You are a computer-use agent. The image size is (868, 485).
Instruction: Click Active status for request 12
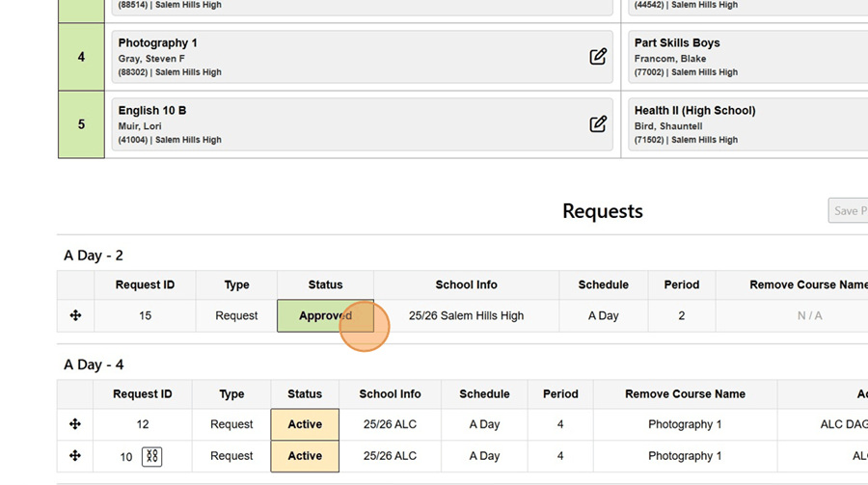coord(305,424)
